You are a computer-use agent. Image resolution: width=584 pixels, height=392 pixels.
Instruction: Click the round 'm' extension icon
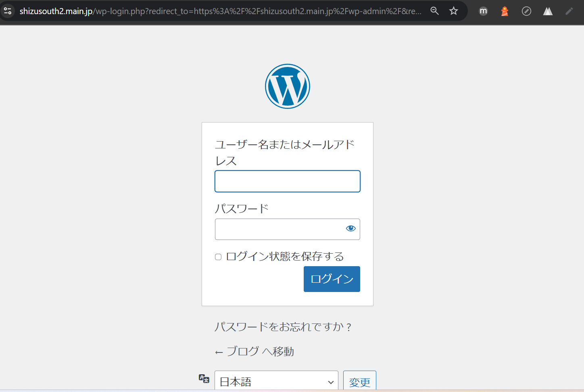tap(483, 11)
